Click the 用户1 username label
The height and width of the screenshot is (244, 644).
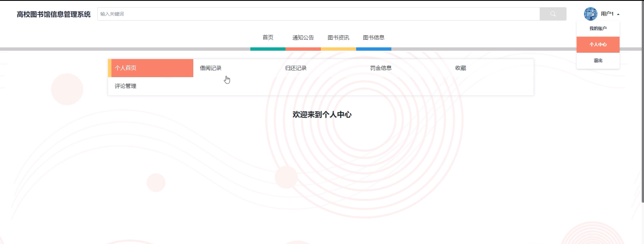pos(607,14)
